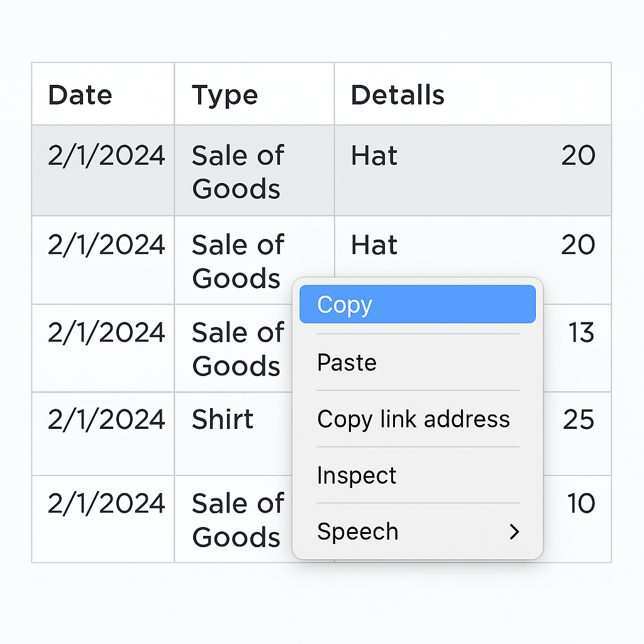The image size is (644, 644).
Task: Choose Copy from the context menu
Action: pyautogui.click(x=418, y=304)
